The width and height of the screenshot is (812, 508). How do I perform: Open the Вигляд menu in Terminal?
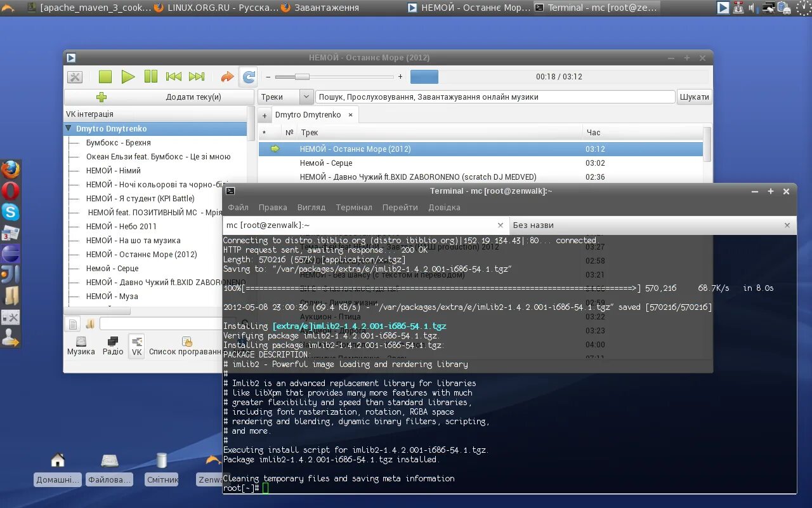[x=311, y=208]
